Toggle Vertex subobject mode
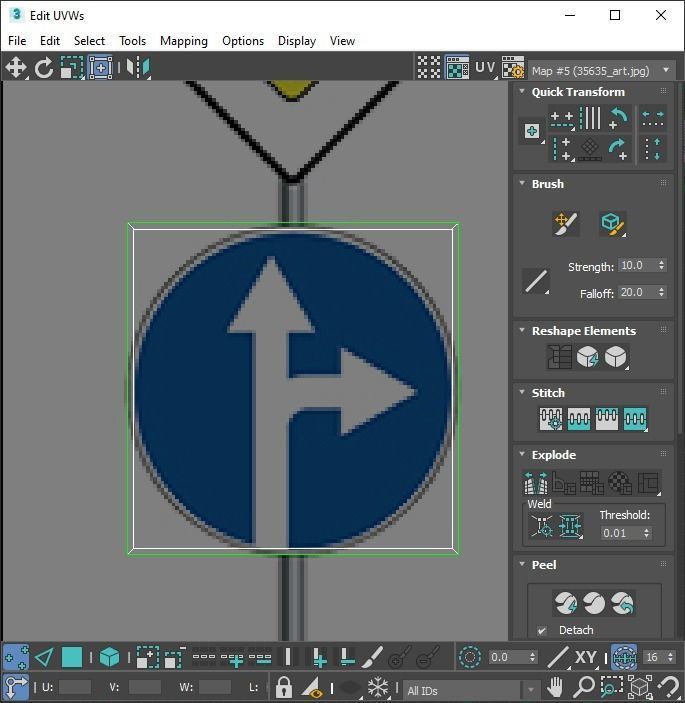This screenshot has width=685, height=703. point(16,657)
